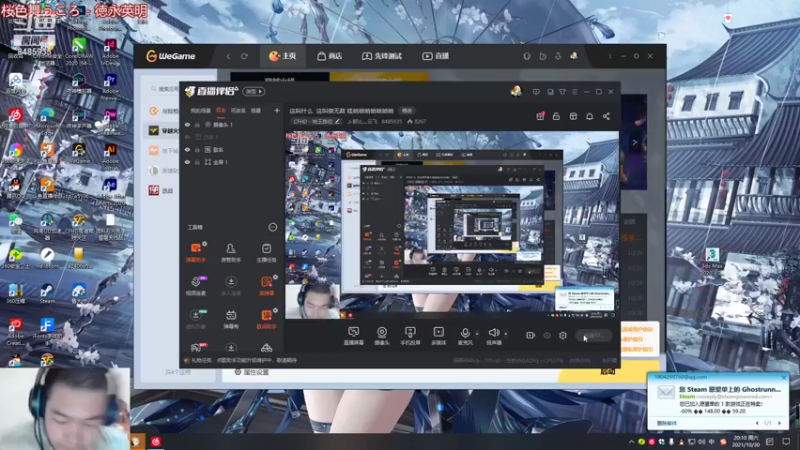Open the 歌词助手 tool
Screen dimensions: 800x450
266,319
